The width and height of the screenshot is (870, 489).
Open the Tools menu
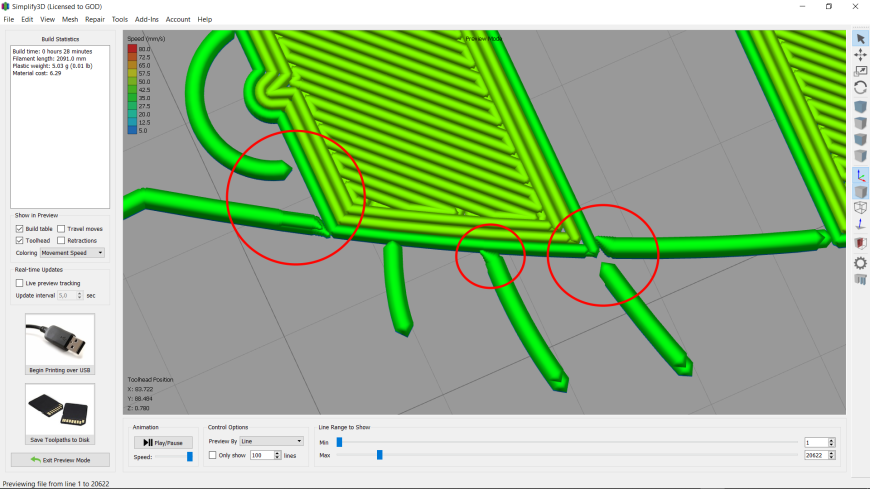pos(120,19)
